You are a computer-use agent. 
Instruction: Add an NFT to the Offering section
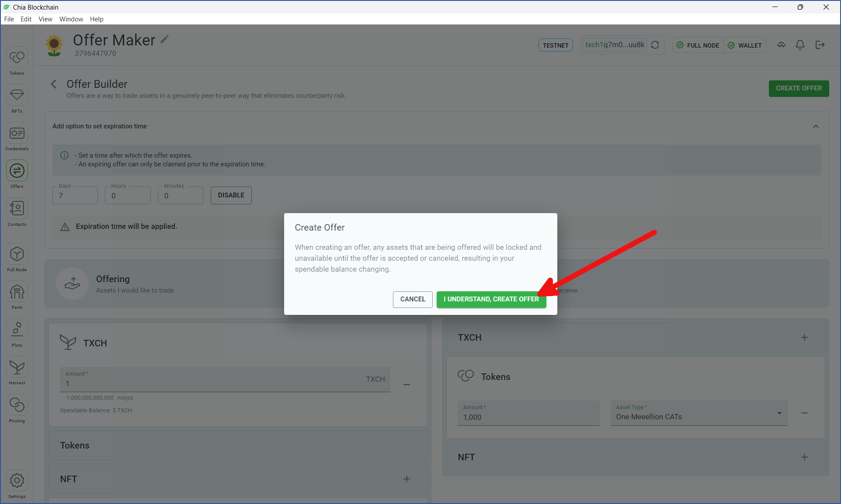[x=407, y=479]
